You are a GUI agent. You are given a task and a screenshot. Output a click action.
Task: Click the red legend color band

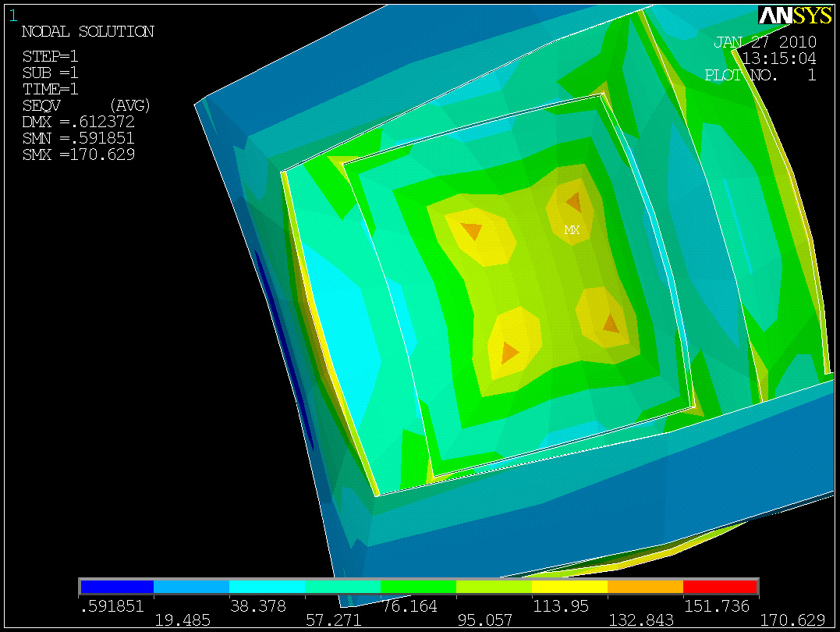720,587
